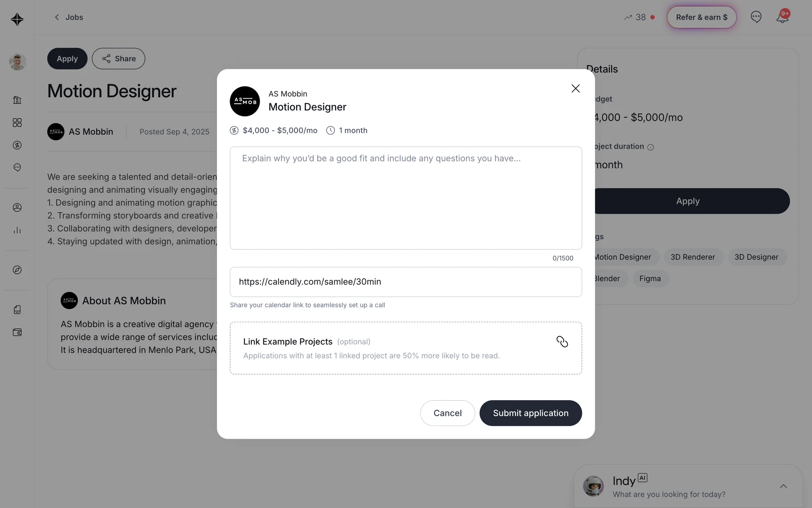The width and height of the screenshot is (812, 508).
Task: Open notifications bell icon
Action: coord(782,17)
